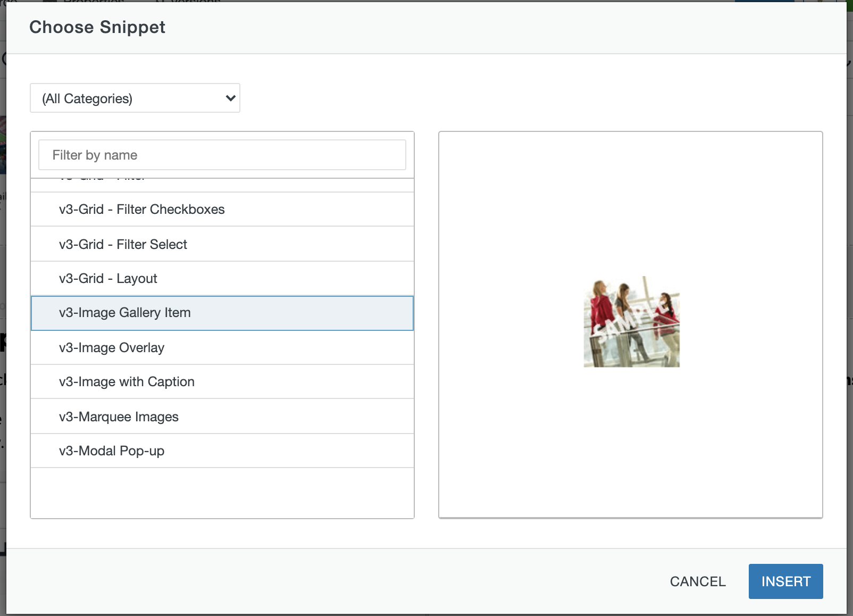
Task: Choose the v3-Marquee Images snippet
Action: coord(222,417)
